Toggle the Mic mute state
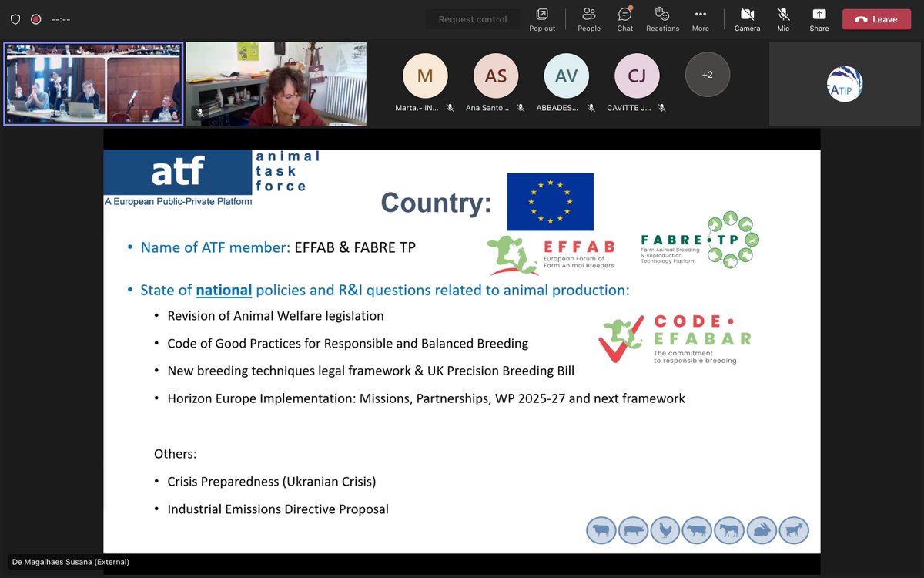The width and height of the screenshot is (924, 578). point(783,18)
